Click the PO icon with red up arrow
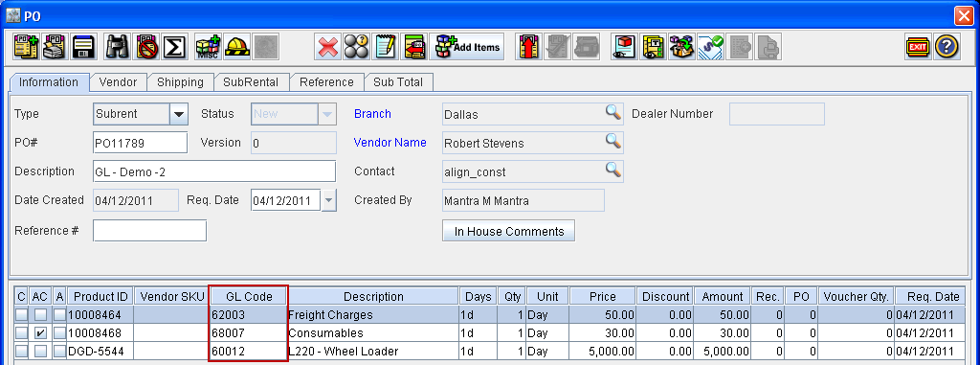980x365 pixels. click(528, 47)
